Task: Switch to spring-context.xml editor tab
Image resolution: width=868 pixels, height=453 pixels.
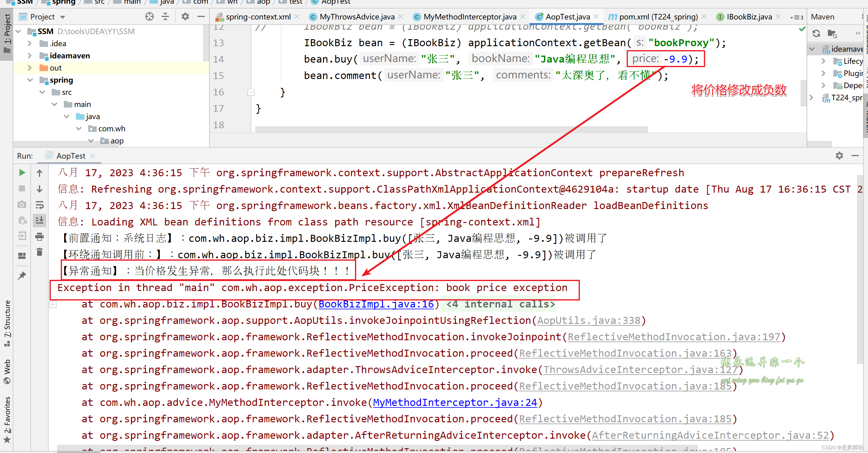Action: point(258,16)
